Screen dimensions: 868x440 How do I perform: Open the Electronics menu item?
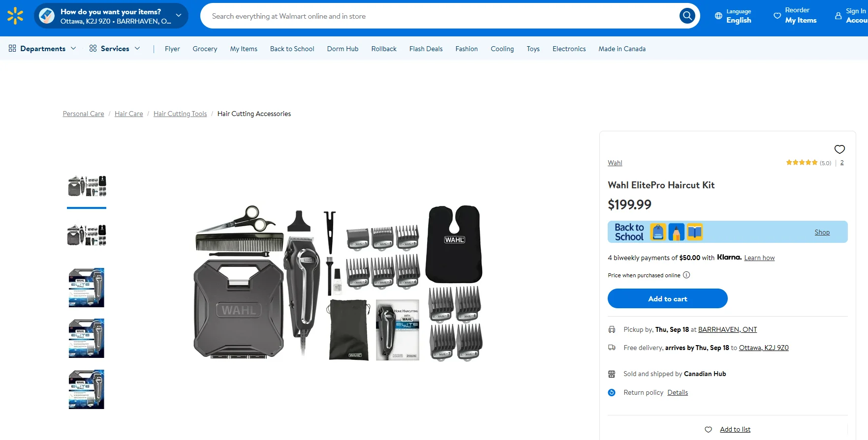569,49
